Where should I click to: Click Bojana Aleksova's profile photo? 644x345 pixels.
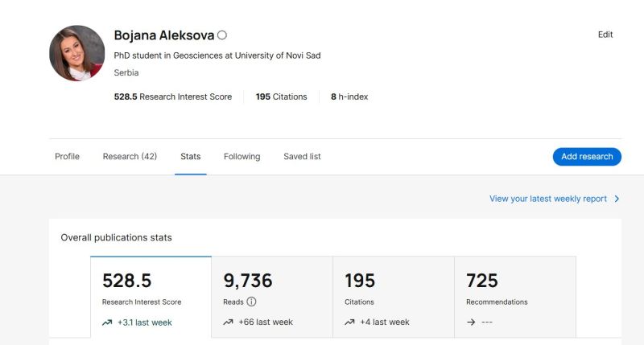click(77, 53)
